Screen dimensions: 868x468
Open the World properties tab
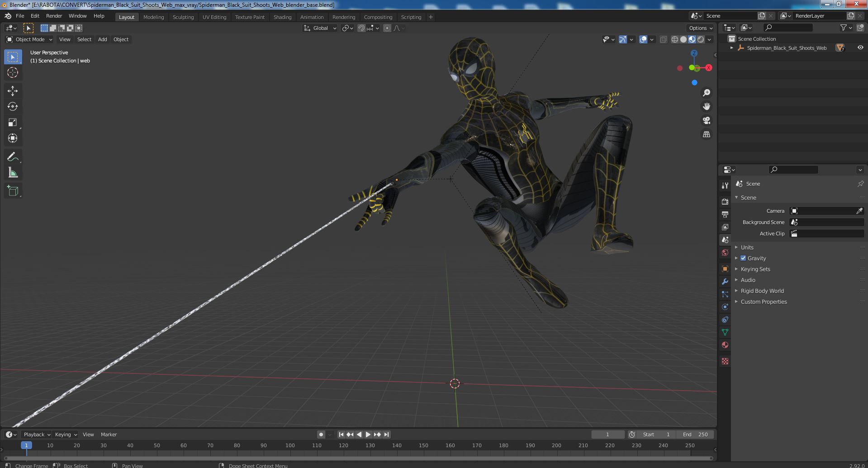click(x=725, y=253)
